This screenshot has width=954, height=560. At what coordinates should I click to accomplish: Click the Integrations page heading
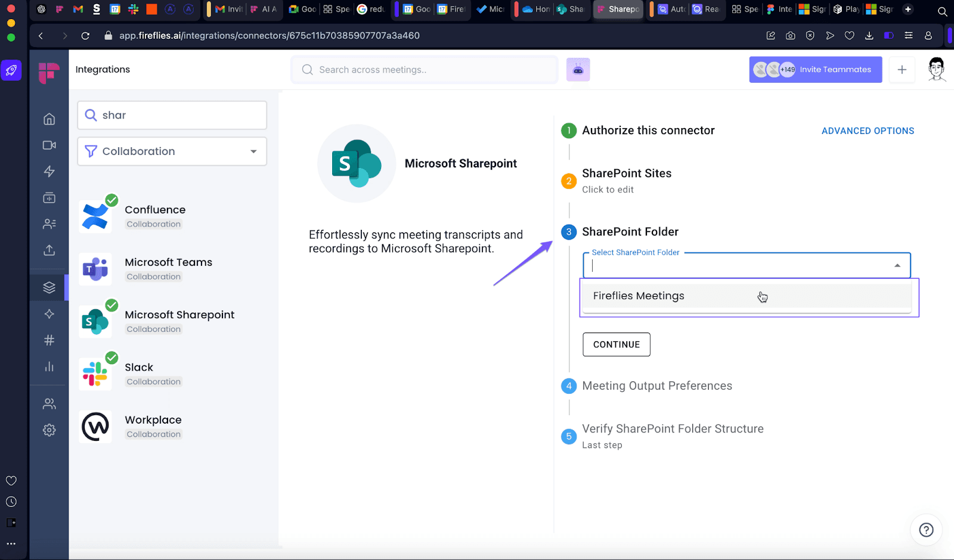pos(103,70)
